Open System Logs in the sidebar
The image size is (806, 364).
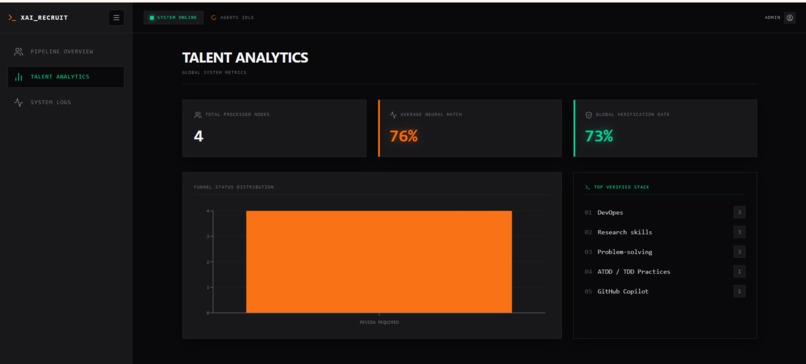point(66,102)
